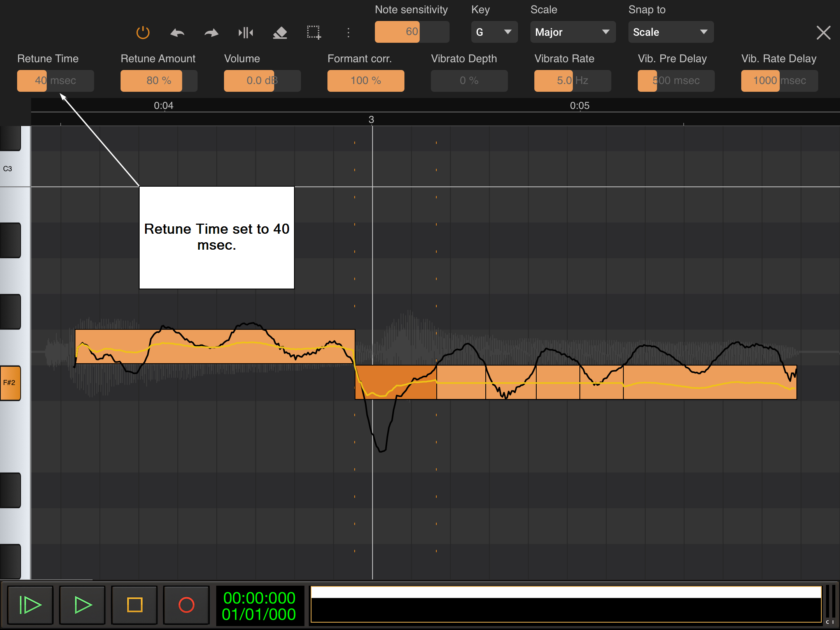The image size is (840, 630).
Task: Open the Snap to dropdown
Action: point(670,32)
